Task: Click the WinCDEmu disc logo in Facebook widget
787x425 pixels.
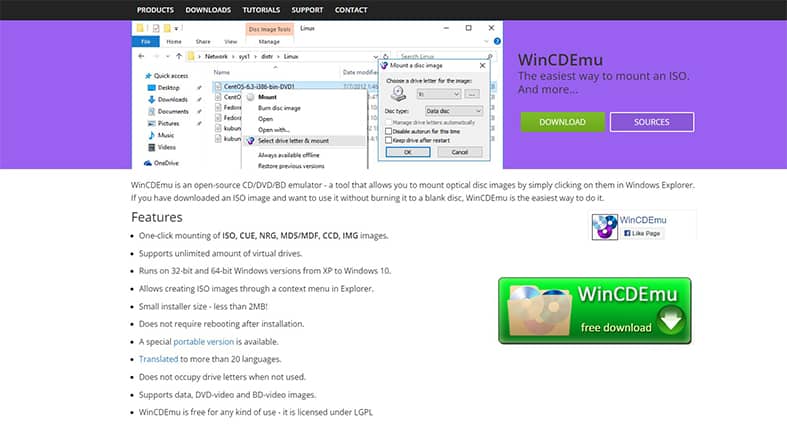Action: pyautogui.click(x=604, y=227)
